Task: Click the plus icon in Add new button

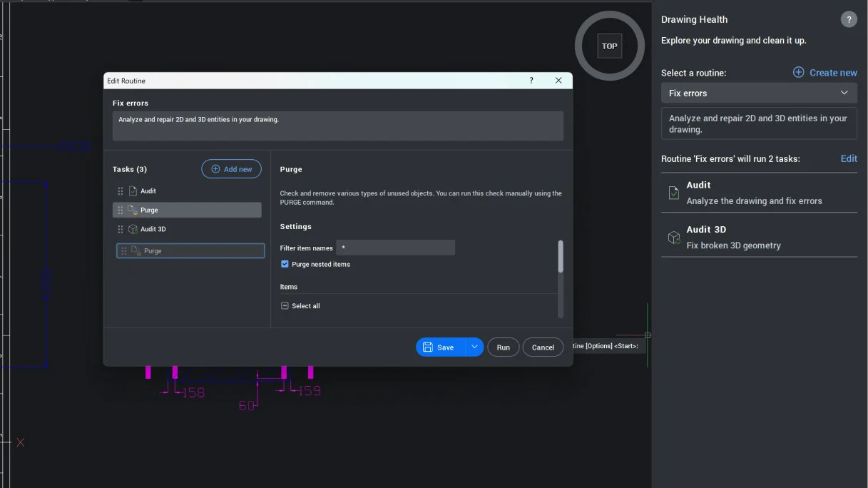Action: point(215,169)
